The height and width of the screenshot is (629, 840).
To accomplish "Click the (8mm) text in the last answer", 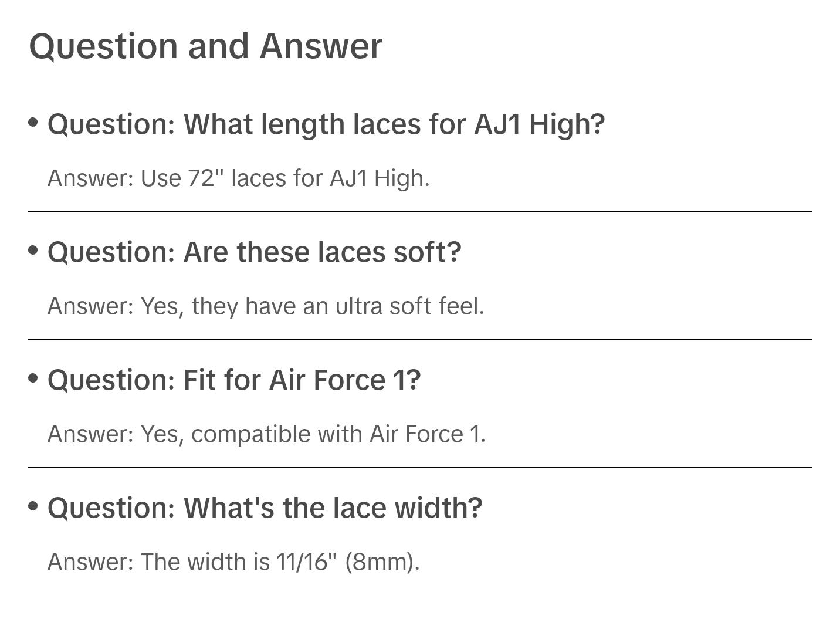I will 382,562.
